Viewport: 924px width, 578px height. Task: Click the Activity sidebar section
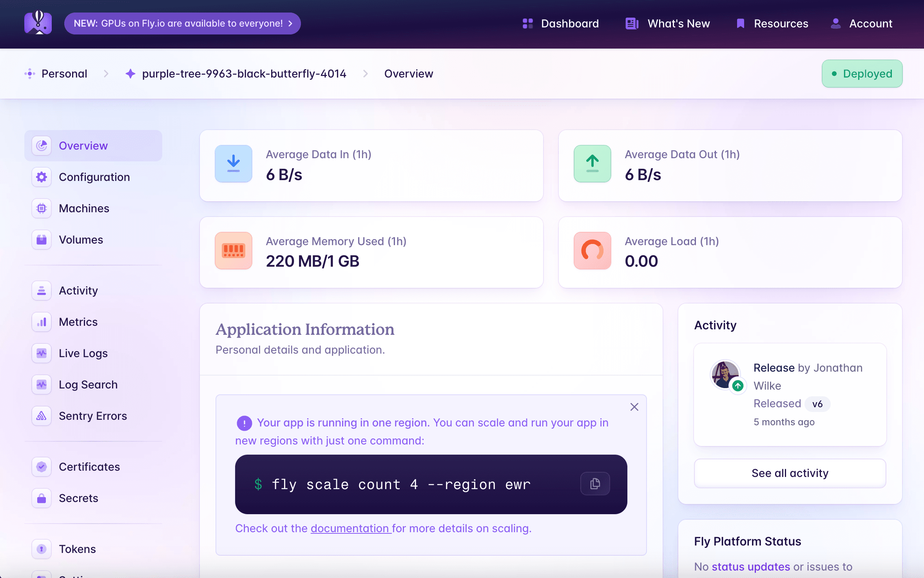(78, 290)
